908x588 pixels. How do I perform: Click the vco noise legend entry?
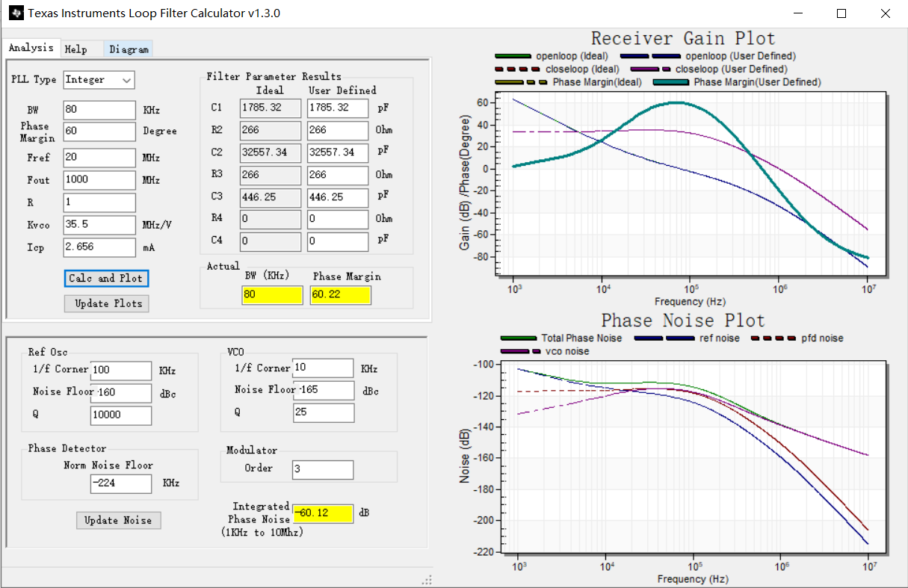pos(545,351)
